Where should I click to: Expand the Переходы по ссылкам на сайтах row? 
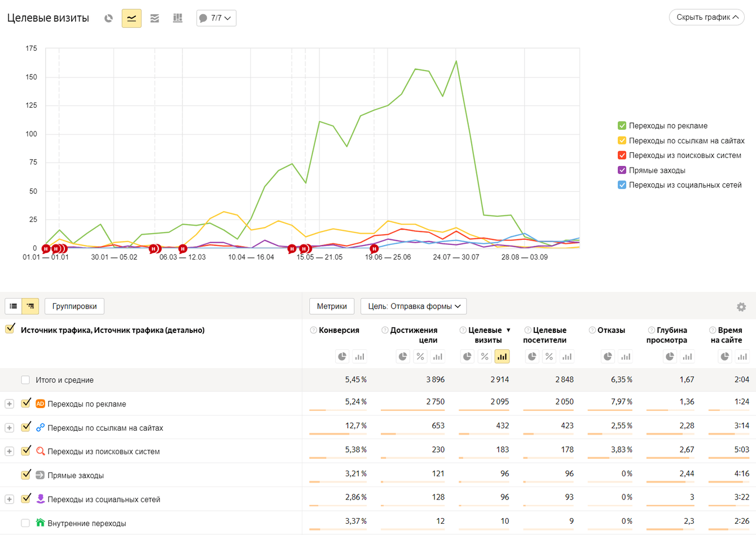[x=10, y=428]
